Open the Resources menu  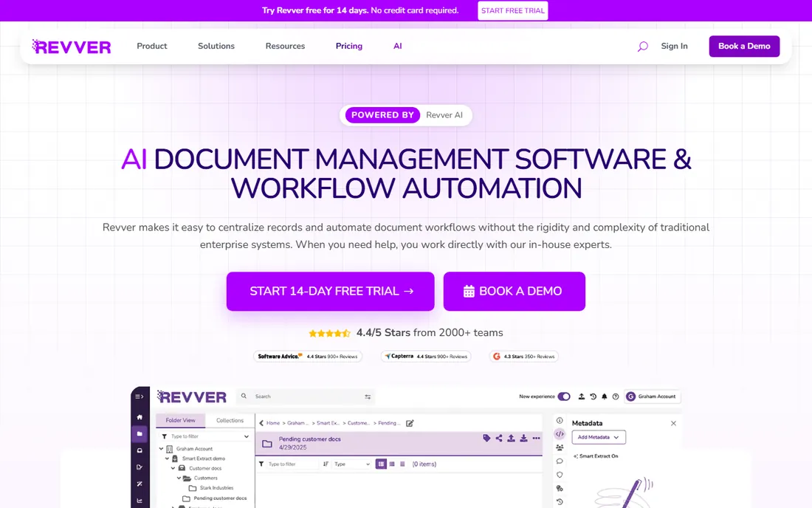[285, 46]
